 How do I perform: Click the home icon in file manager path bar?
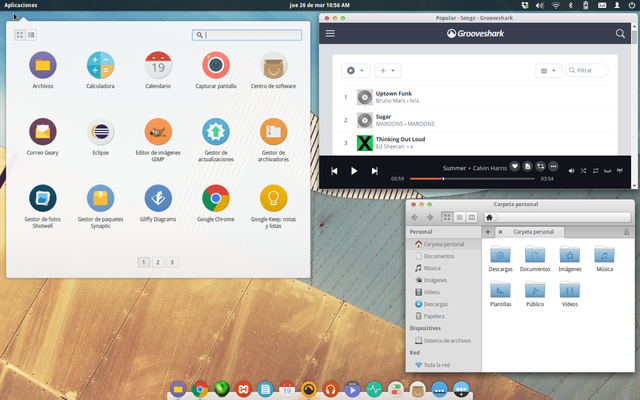[x=489, y=217]
